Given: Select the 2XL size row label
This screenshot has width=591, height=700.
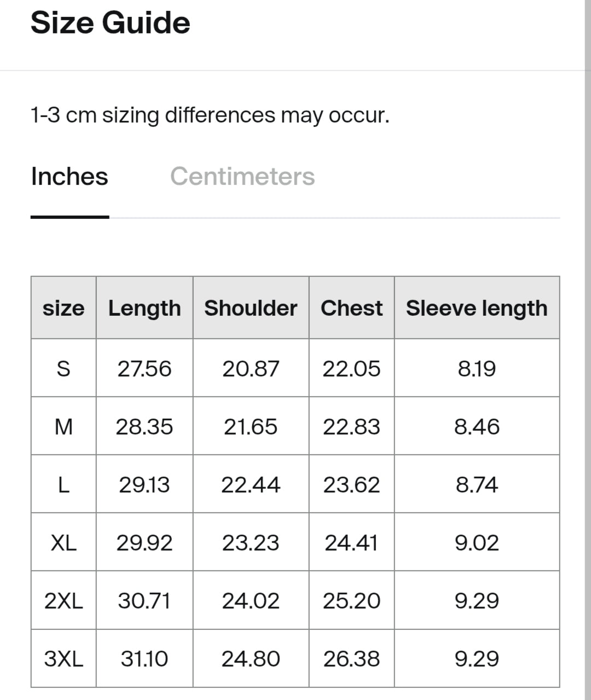Looking at the screenshot, I should 63,600.
